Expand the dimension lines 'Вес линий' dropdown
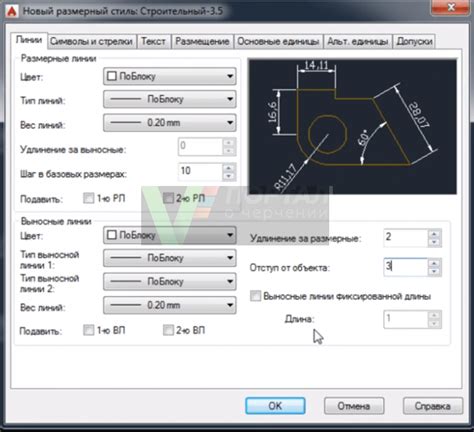The height and width of the screenshot is (432, 474). [x=170, y=123]
